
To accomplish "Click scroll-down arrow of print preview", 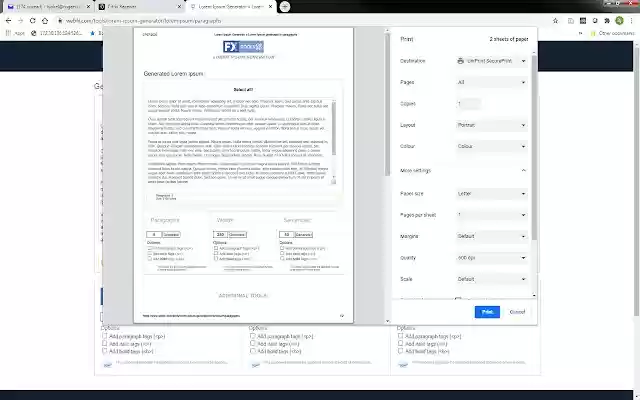I will [x=387, y=321].
